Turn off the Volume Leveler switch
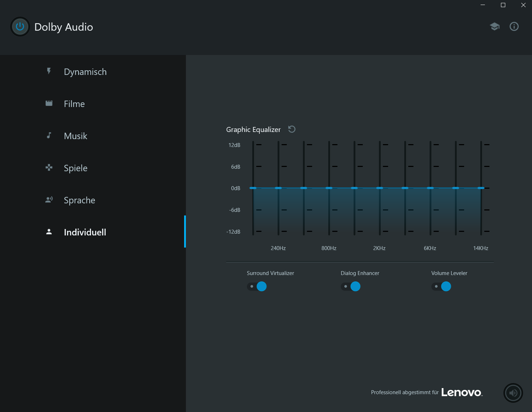This screenshot has height=412, width=532. [441, 286]
